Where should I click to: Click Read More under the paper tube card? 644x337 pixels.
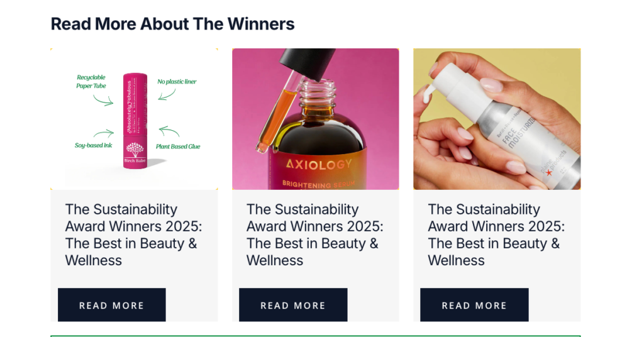pyautogui.click(x=111, y=305)
